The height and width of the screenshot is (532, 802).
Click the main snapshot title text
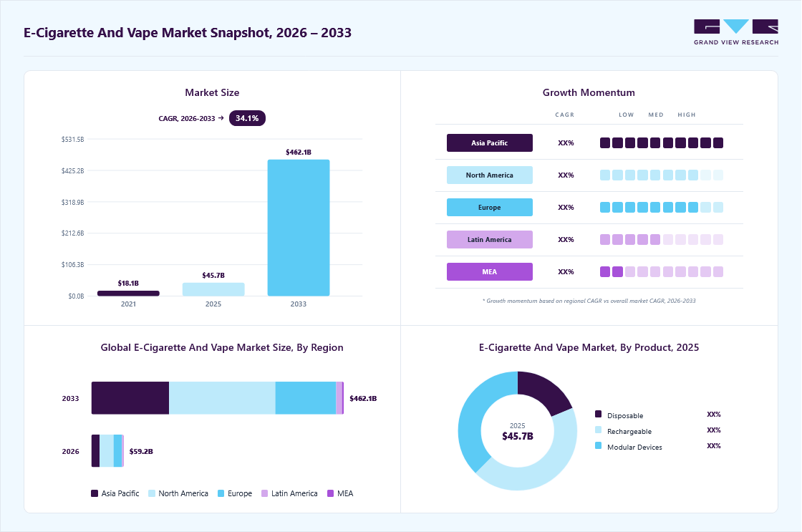coord(188,33)
